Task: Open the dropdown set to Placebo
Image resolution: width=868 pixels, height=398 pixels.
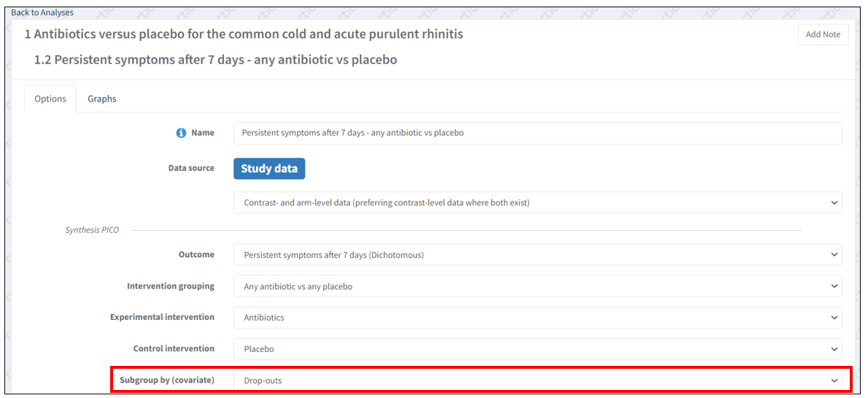Action: click(x=538, y=349)
